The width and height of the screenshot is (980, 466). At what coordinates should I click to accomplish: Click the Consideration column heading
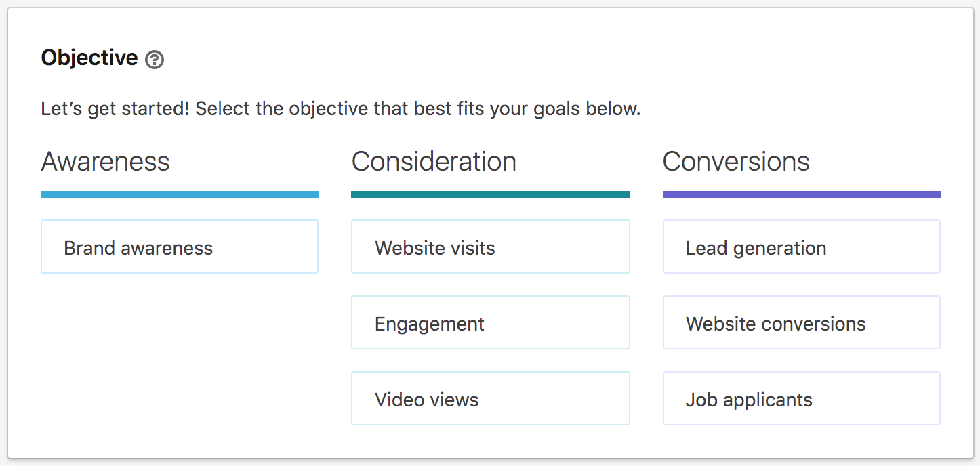(434, 162)
